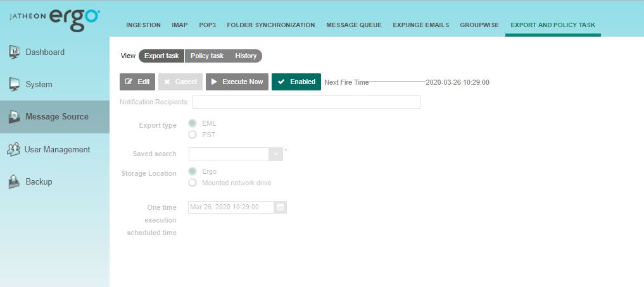Select the Export and Policy Task tab

553,25
